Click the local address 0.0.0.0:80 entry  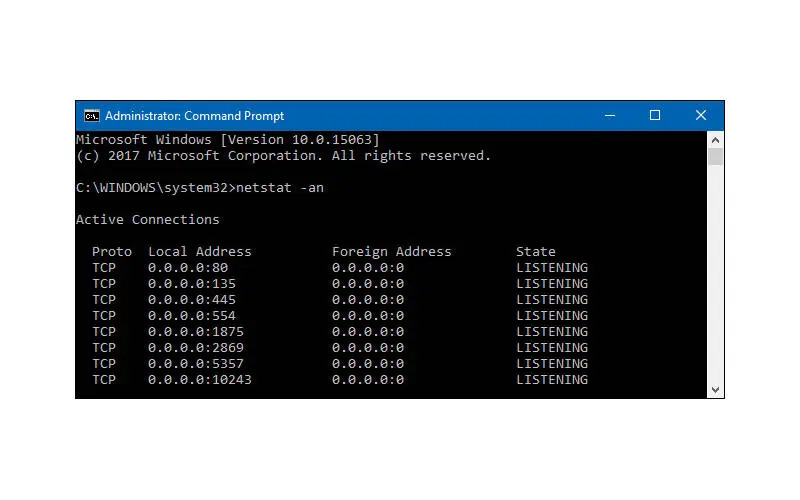[188, 268]
